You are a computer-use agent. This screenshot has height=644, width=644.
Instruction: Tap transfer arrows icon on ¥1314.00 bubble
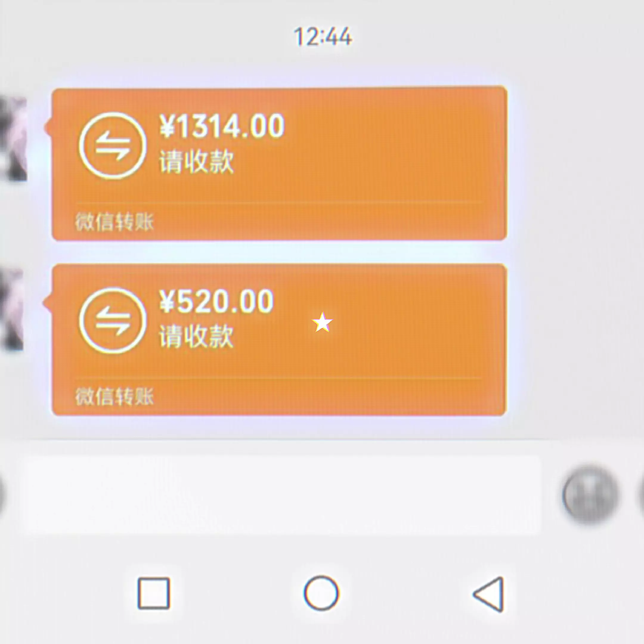point(113,146)
